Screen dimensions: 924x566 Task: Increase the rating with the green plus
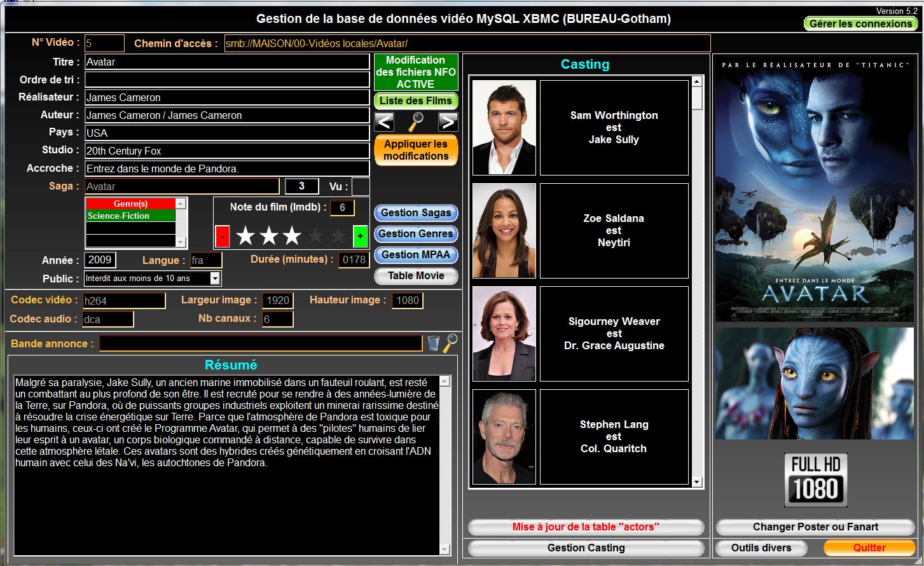pos(361,237)
